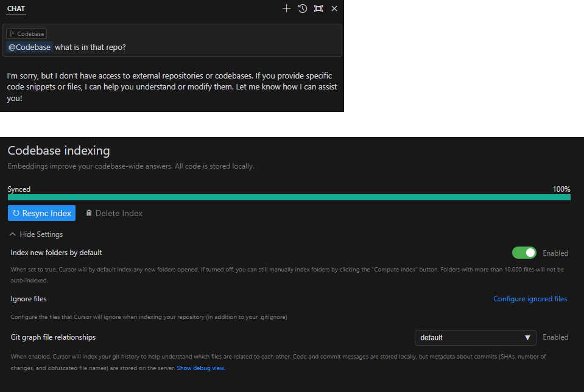584x392 pixels.
Task: Toggle Index new folders by default
Action: pos(524,253)
